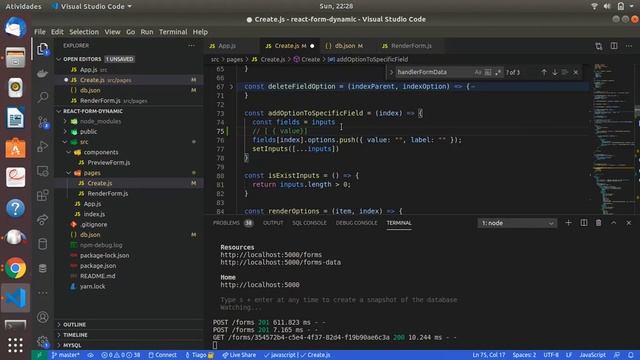Open the terminal selector dropdown '1: node'
This screenshot has height=360, width=640.
pyautogui.click(x=517, y=223)
